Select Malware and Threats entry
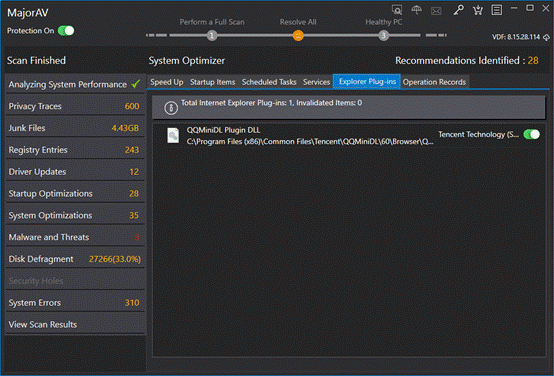The image size is (554, 376). 75,237
